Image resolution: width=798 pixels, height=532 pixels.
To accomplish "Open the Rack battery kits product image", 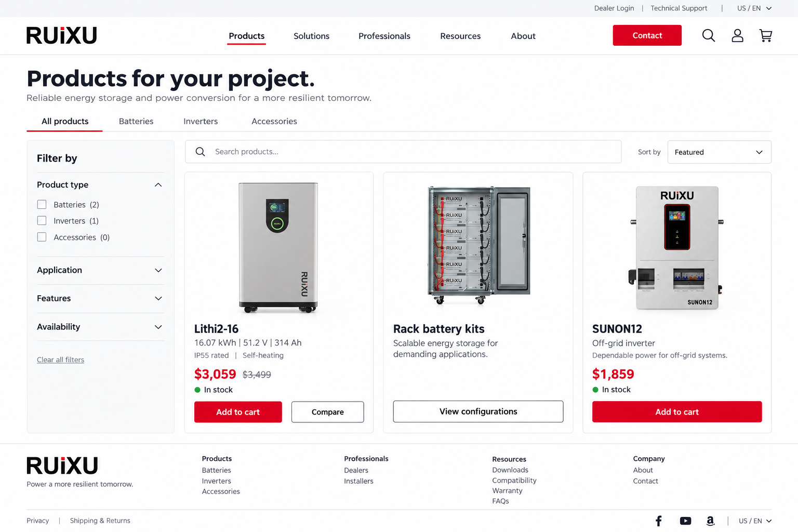I will pos(478,245).
